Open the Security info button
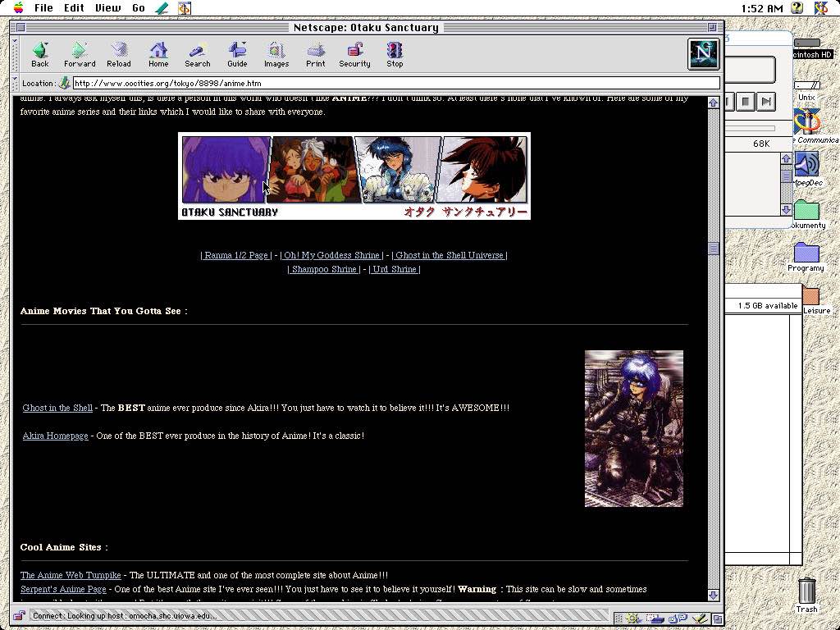The width and height of the screenshot is (840, 630). point(354,55)
